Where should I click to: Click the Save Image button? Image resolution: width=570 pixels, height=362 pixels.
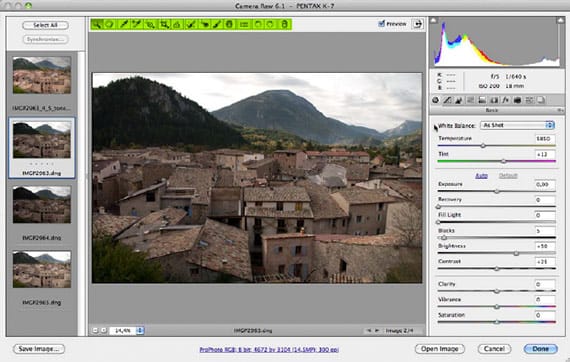pyautogui.click(x=39, y=349)
